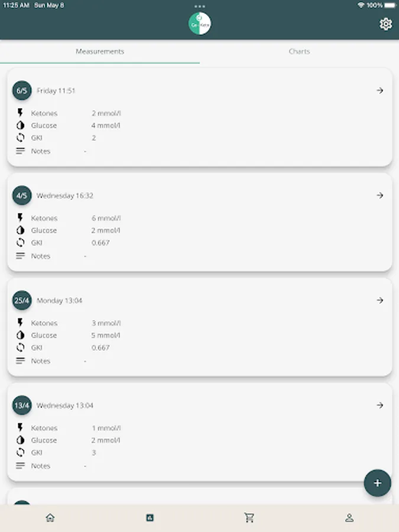Open Monday 13:04 entry arrow
The width and height of the screenshot is (399, 532).
380,300
